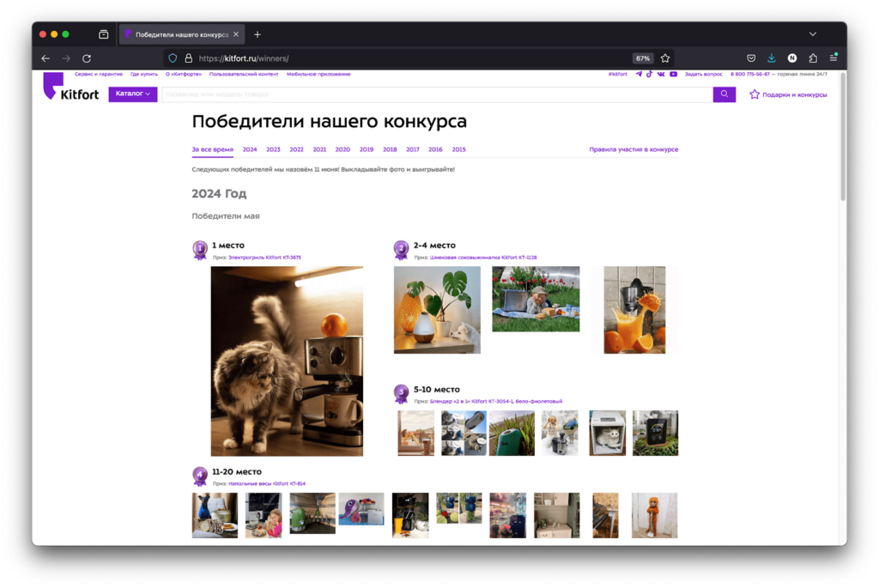Expand the Каталог dropdown
The width and height of the screenshot is (879, 588).
133,94
